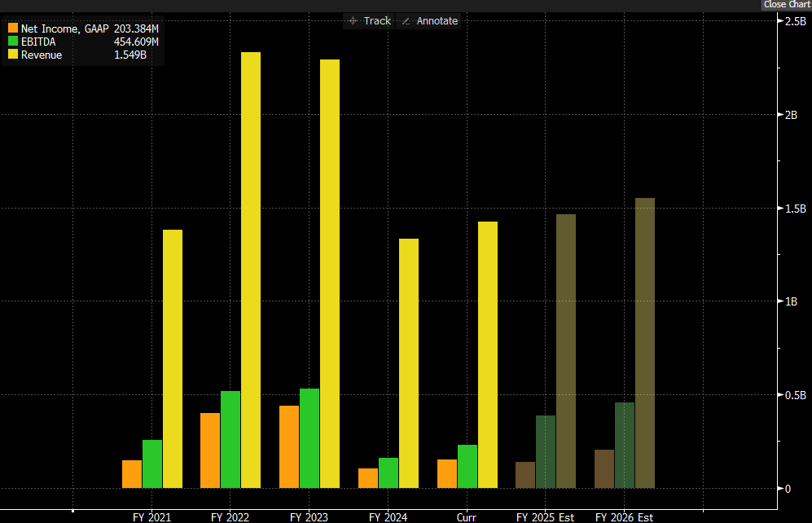Screen dimensions: 812x523
Task: Pick the Curr period Revenue bar
Action: click(488, 354)
